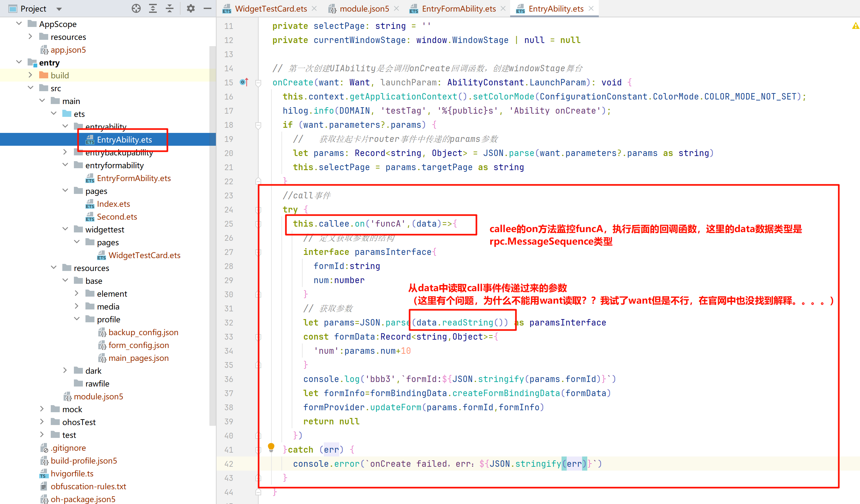Toggle code fold marker at line 15
This screenshot has width=860, height=504.
click(258, 83)
